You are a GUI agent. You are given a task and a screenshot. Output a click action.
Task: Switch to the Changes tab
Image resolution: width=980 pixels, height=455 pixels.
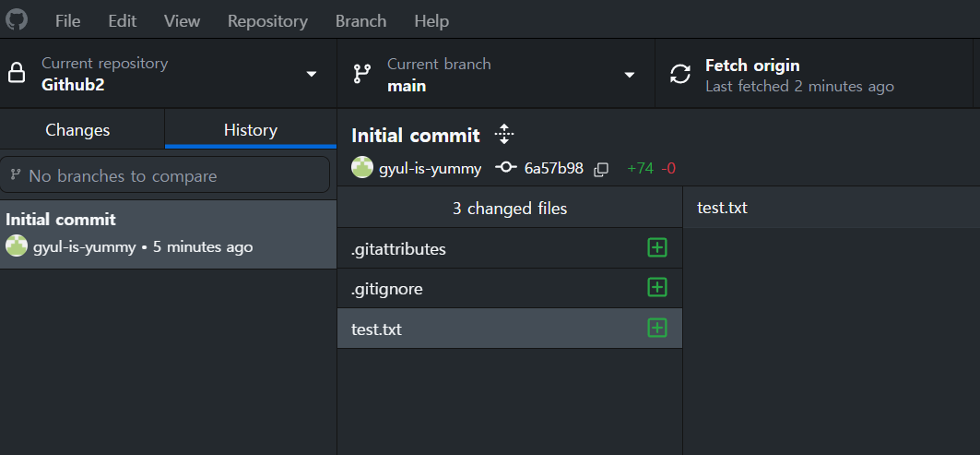click(77, 130)
